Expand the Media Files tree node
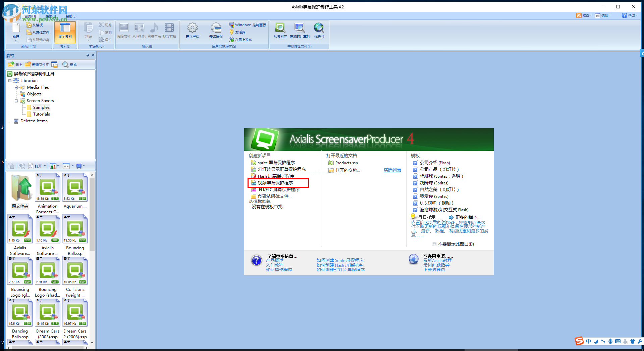 (x=16, y=87)
